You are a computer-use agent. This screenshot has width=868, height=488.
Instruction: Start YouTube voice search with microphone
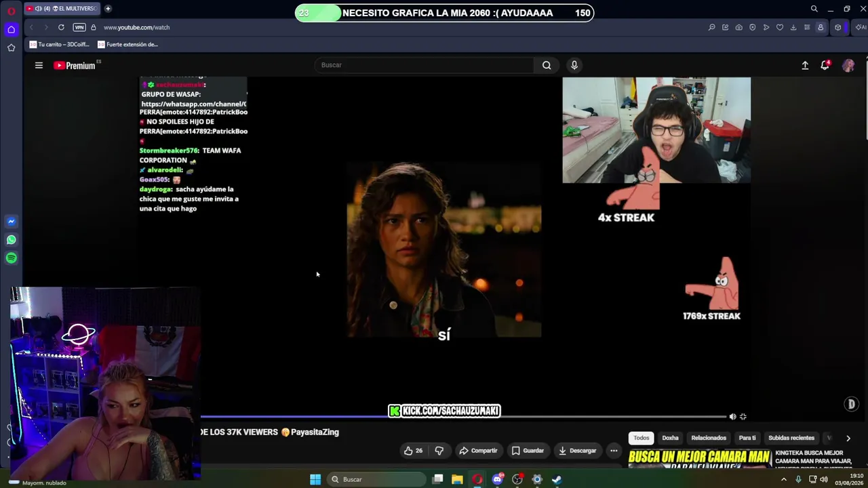[574, 65]
